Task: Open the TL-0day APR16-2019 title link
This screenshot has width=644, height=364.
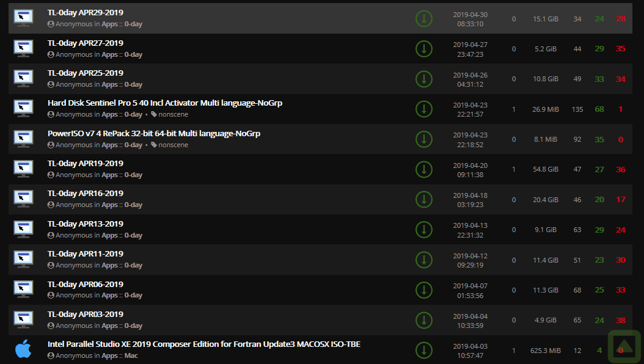Action: click(86, 193)
